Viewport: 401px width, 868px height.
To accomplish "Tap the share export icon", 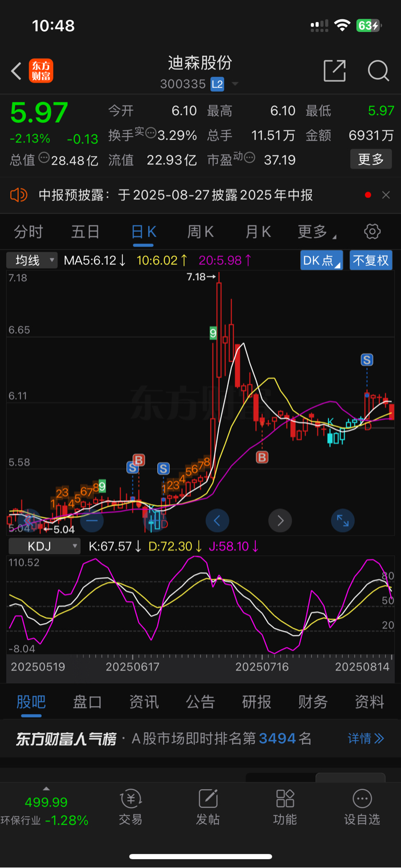I will point(335,70).
